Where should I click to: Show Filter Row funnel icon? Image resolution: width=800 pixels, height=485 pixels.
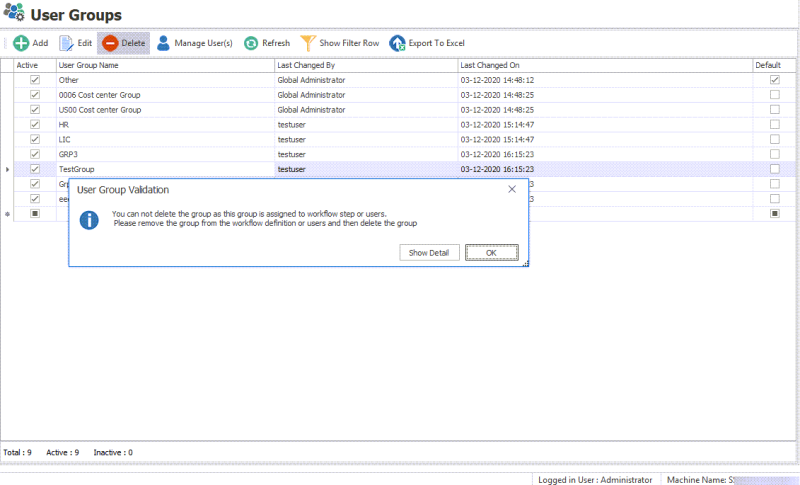pyautogui.click(x=307, y=43)
